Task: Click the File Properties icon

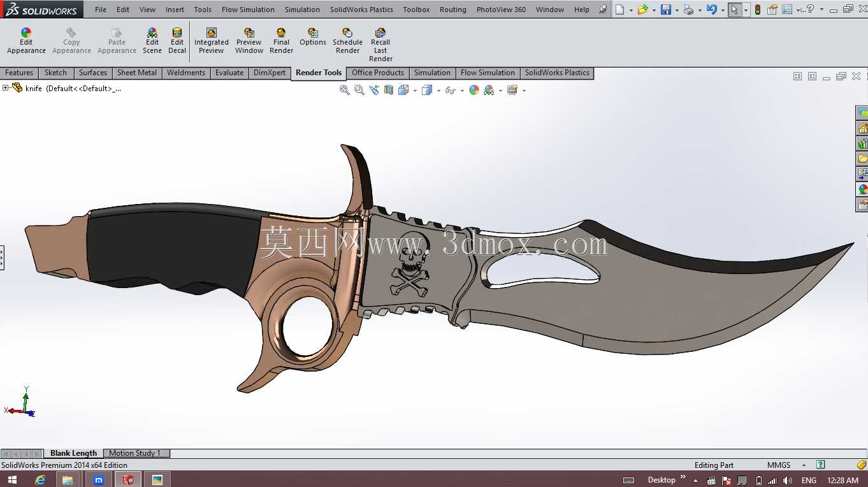Action: [772, 10]
